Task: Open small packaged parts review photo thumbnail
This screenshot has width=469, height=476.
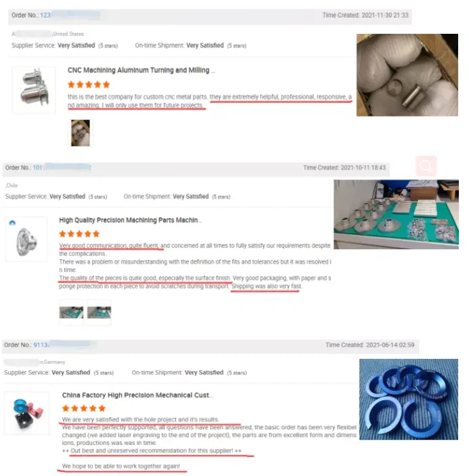Action: (x=81, y=133)
